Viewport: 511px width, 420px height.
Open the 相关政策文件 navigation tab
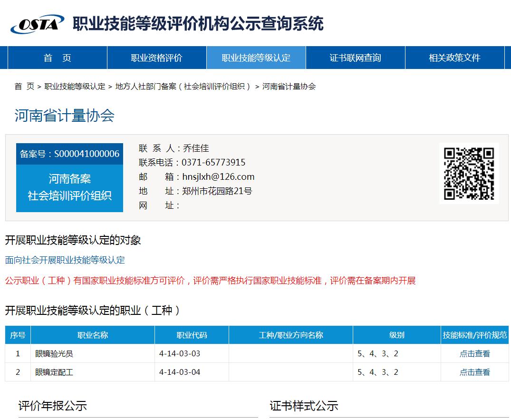click(x=454, y=58)
